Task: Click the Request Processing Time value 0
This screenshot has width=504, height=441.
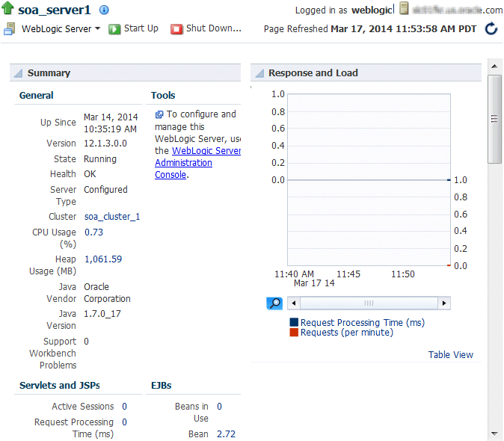Action: coord(124,422)
